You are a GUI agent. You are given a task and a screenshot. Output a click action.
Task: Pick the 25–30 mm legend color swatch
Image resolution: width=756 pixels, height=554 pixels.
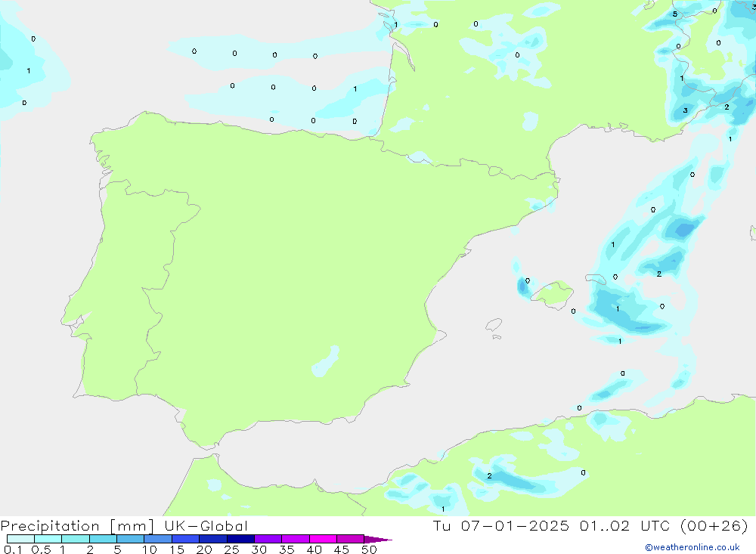(240, 539)
